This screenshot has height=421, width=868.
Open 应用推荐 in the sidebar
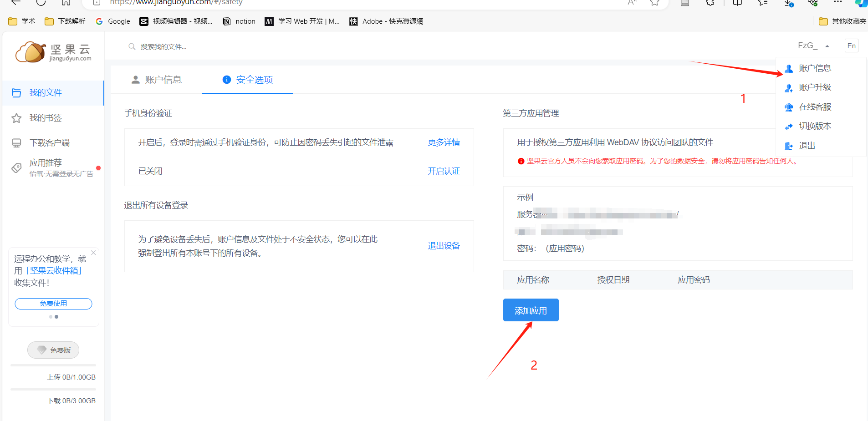tap(53, 168)
